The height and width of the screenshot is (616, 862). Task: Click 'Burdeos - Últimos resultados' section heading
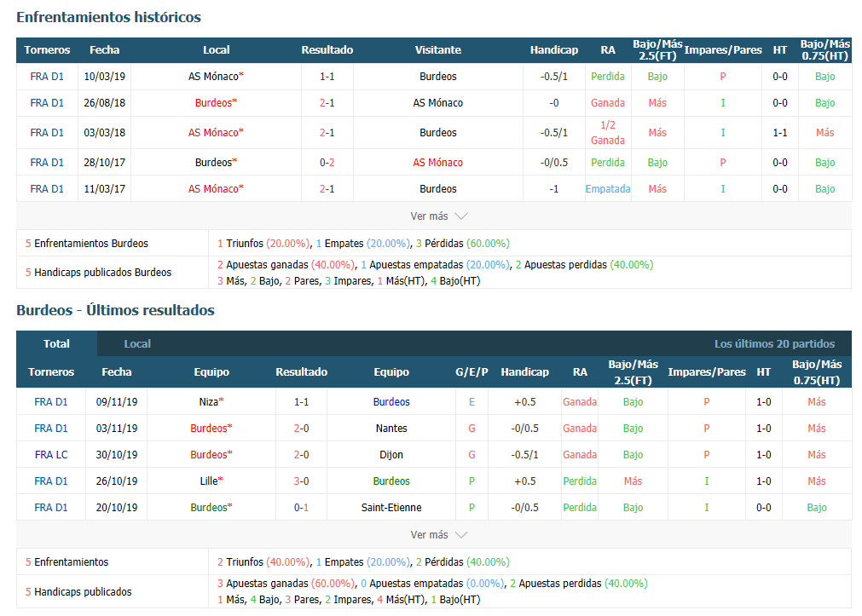point(115,310)
